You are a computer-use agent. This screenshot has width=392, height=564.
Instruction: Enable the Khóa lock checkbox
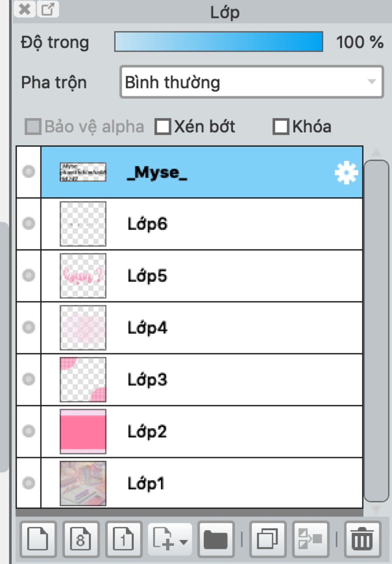[281, 127]
